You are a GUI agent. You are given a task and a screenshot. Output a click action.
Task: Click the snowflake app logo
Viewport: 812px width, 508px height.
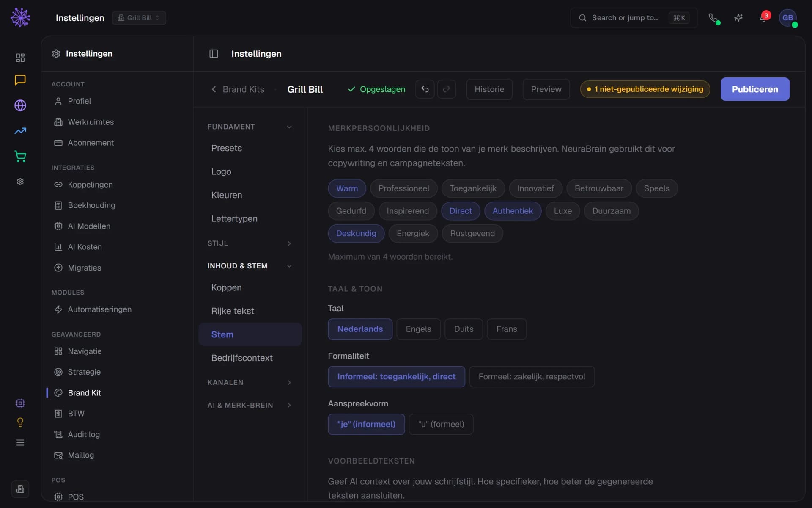[20, 18]
